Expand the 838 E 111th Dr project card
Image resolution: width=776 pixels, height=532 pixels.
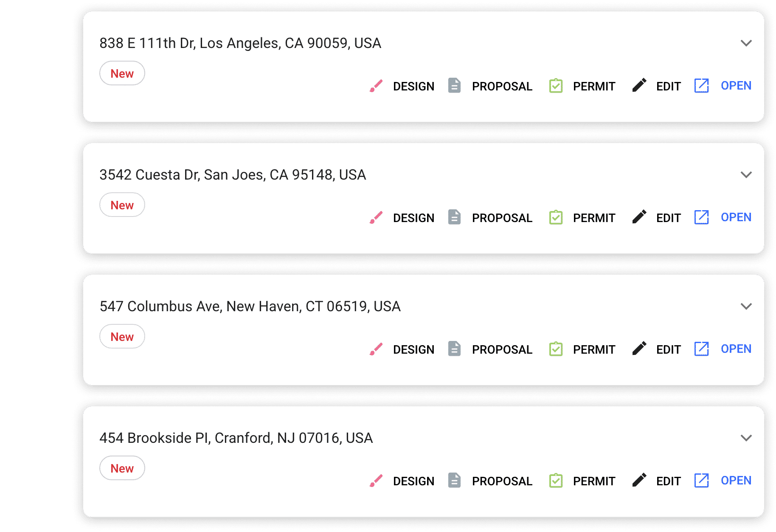(x=746, y=43)
